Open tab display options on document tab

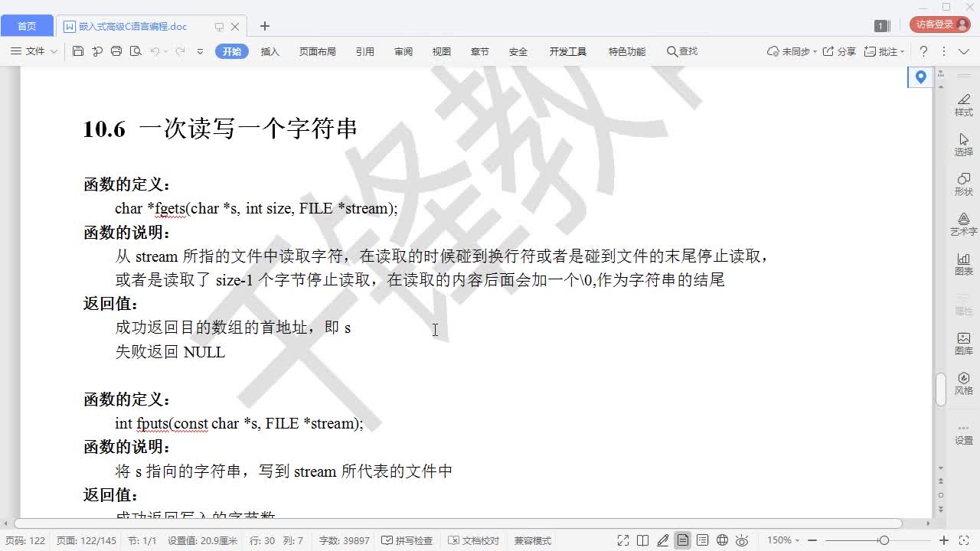coord(219,26)
